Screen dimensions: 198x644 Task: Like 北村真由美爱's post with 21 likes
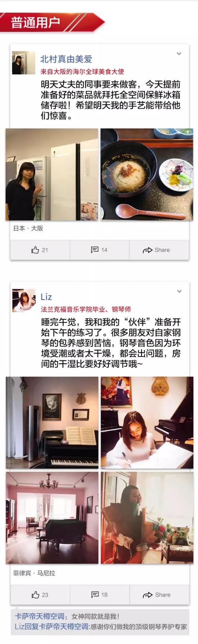[x=40, y=250]
